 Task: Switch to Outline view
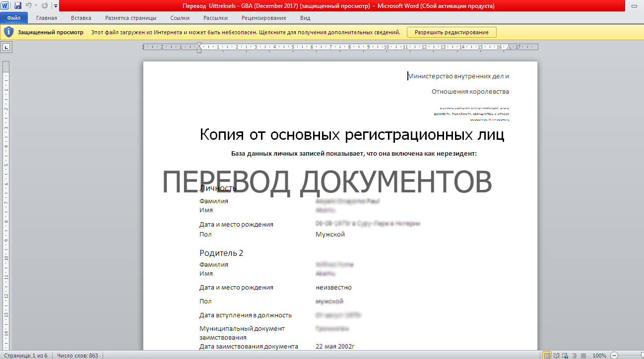[x=575, y=356]
